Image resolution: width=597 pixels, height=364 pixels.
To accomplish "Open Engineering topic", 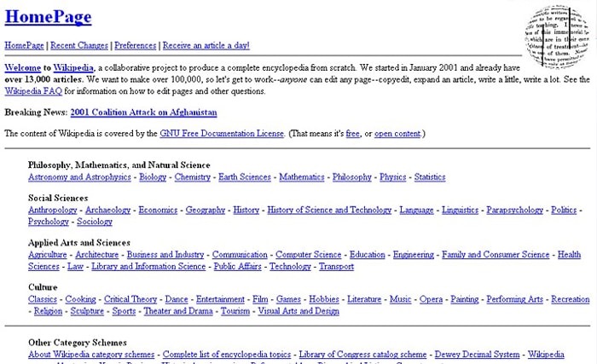I will pos(414,255).
